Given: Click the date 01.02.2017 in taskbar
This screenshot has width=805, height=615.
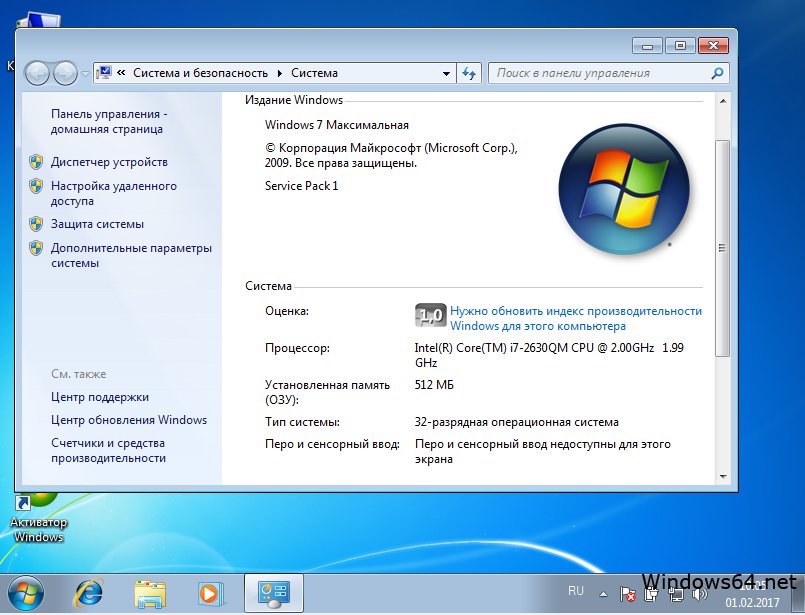Looking at the screenshot, I should (x=752, y=603).
